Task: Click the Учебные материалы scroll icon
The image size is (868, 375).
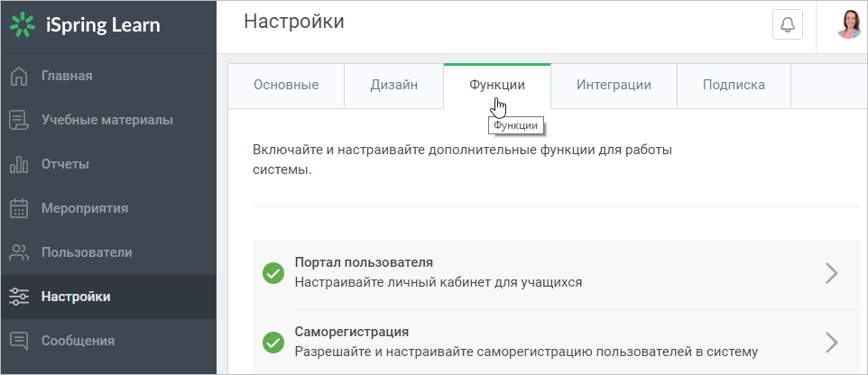Action: coord(19,120)
